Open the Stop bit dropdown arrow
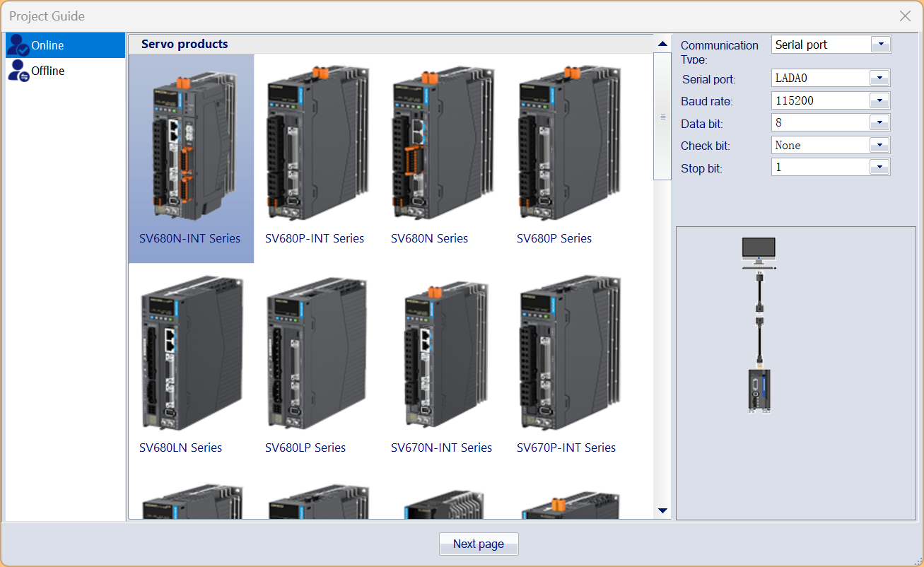The width and height of the screenshot is (924, 567). click(x=879, y=167)
